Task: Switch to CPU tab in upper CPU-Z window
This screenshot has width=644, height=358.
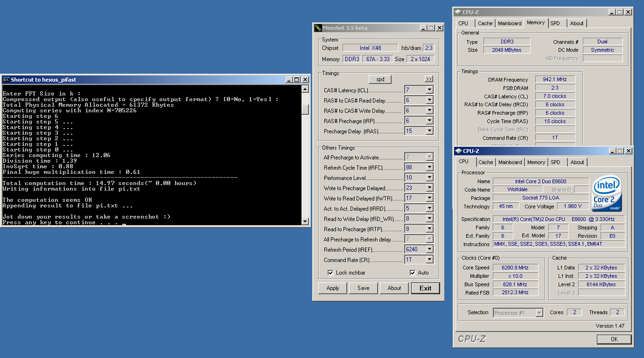Action: tap(463, 23)
